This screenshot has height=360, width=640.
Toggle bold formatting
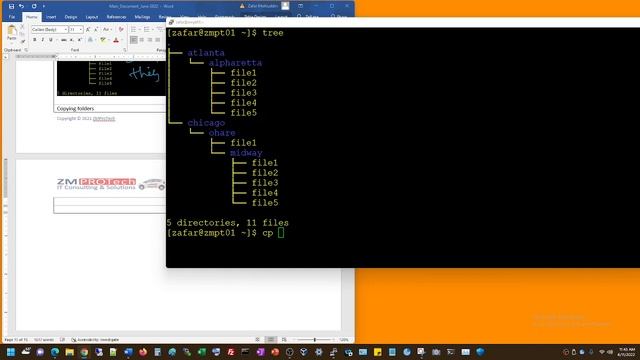coord(35,40)
